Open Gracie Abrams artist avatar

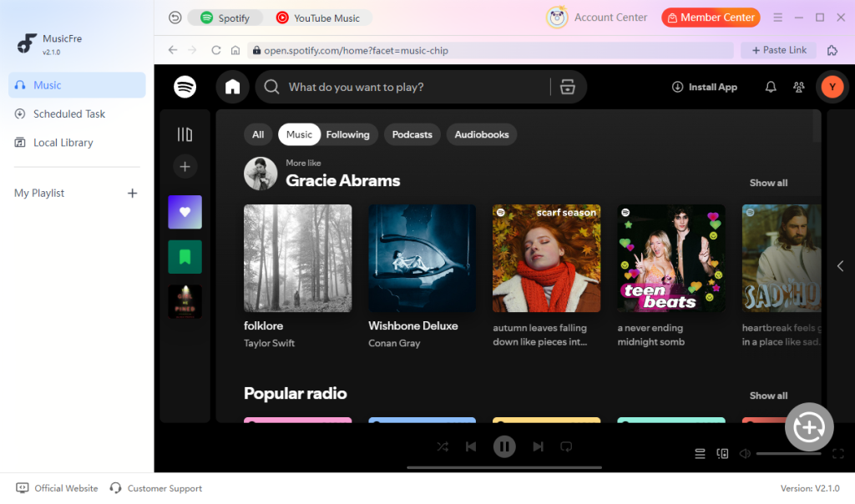click(x=261, y=174)
